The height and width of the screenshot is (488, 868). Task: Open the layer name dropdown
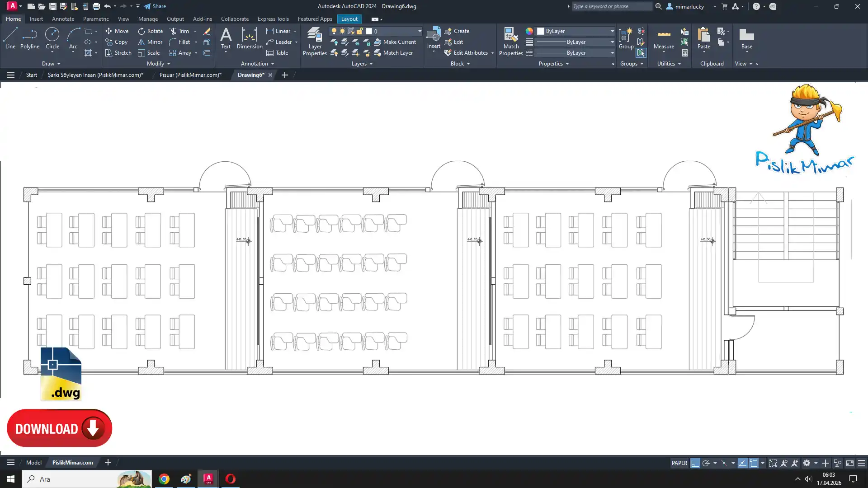coord(419,31)
